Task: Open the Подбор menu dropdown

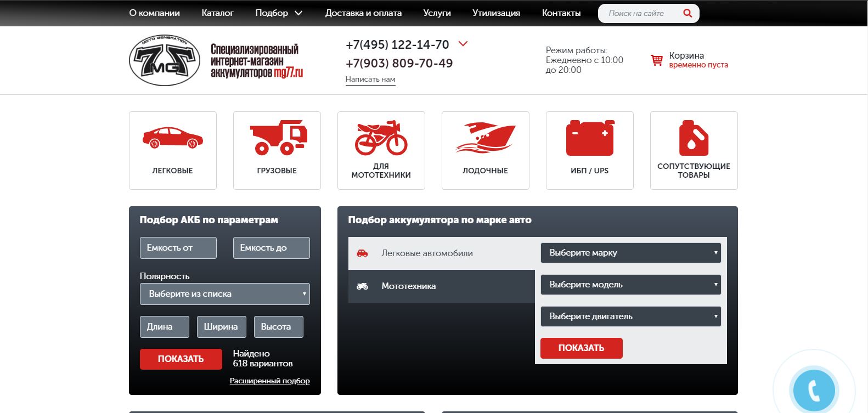Action: click(279, 13)
